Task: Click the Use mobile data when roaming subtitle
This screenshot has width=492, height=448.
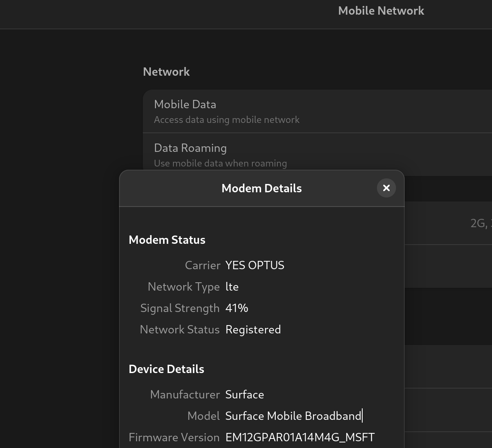Action: coord(220,163)
